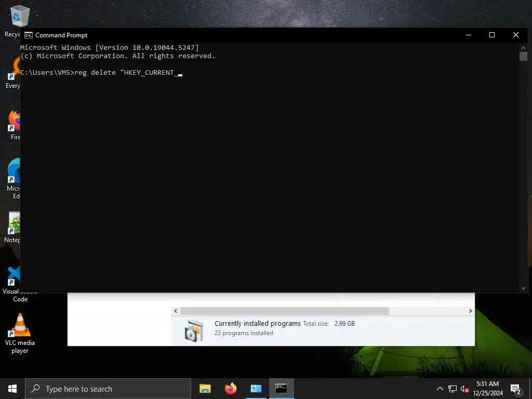
Task: Close the Command Prompt window
Action: [x=516, y=35]
